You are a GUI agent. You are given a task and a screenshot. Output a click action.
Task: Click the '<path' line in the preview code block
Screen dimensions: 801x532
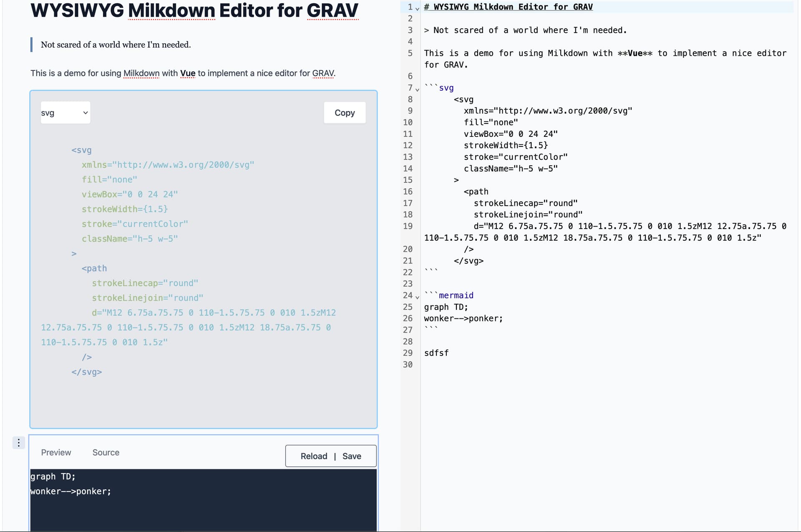[94, 269]
